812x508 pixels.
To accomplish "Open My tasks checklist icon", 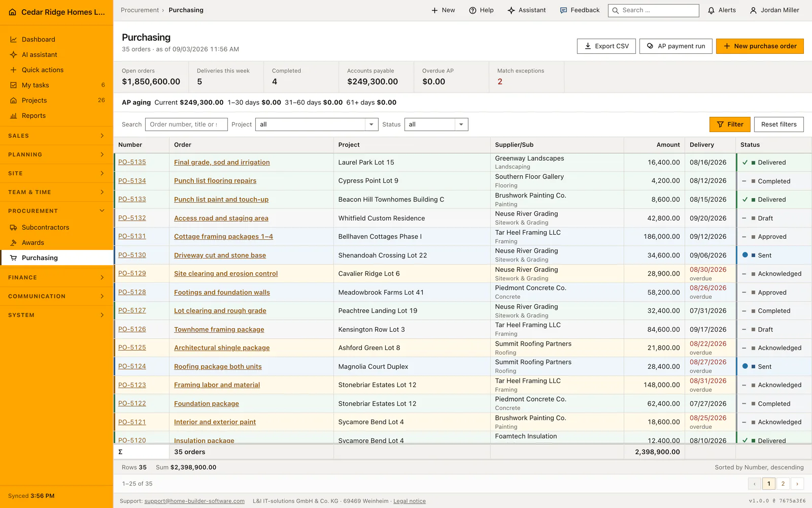I will tap(14, 85).
